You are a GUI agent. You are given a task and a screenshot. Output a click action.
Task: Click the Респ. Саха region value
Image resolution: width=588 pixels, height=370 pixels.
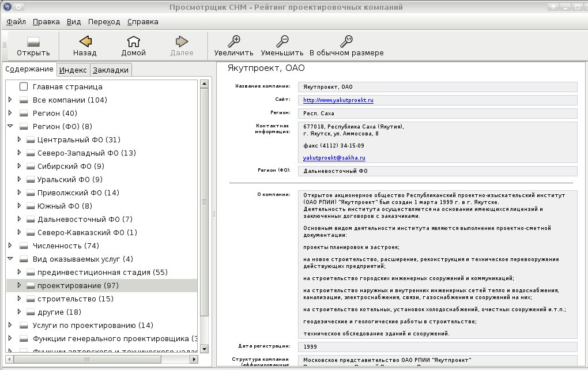pos(438,113)
